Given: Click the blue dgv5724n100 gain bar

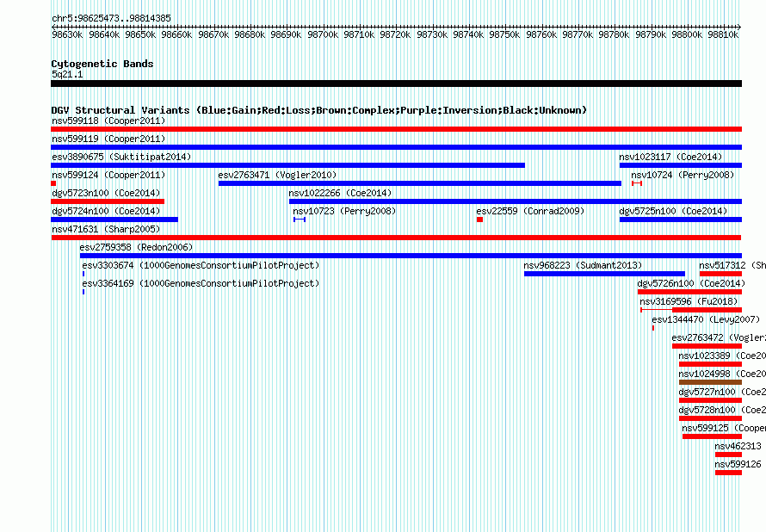Looking at the screenshot, I should click(114, 220).
